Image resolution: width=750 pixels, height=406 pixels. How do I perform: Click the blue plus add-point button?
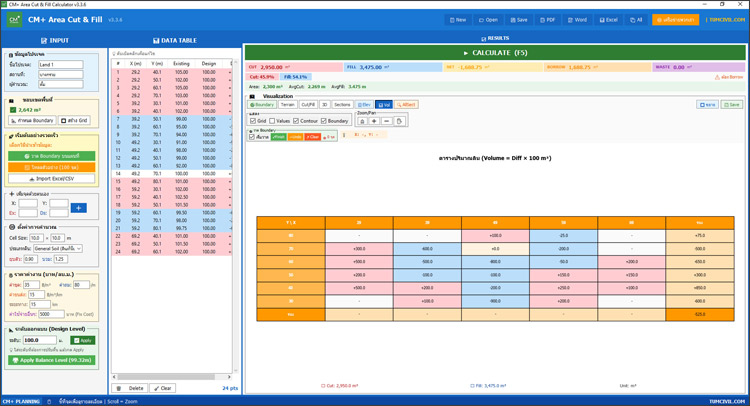pos(78,208)
